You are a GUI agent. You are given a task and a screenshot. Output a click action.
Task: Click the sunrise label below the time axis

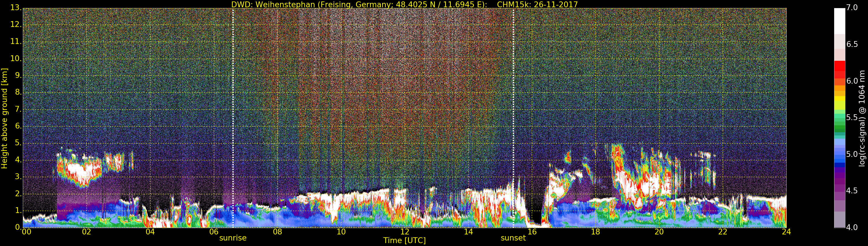click(x=233, y=238)
